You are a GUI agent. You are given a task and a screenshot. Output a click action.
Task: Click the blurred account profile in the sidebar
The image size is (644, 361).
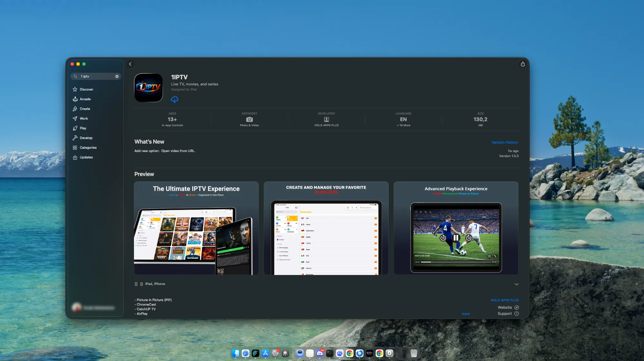coord(94,308)
